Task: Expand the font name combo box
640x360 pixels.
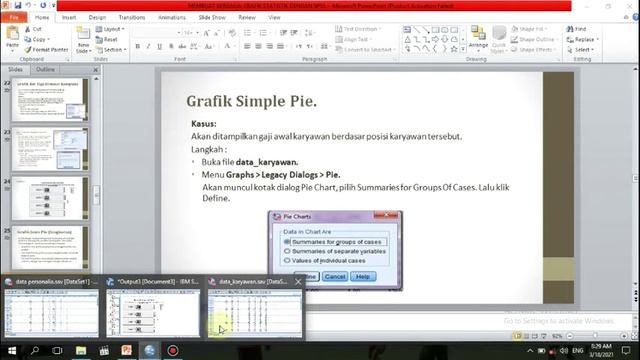Action: tap(179, 33)
